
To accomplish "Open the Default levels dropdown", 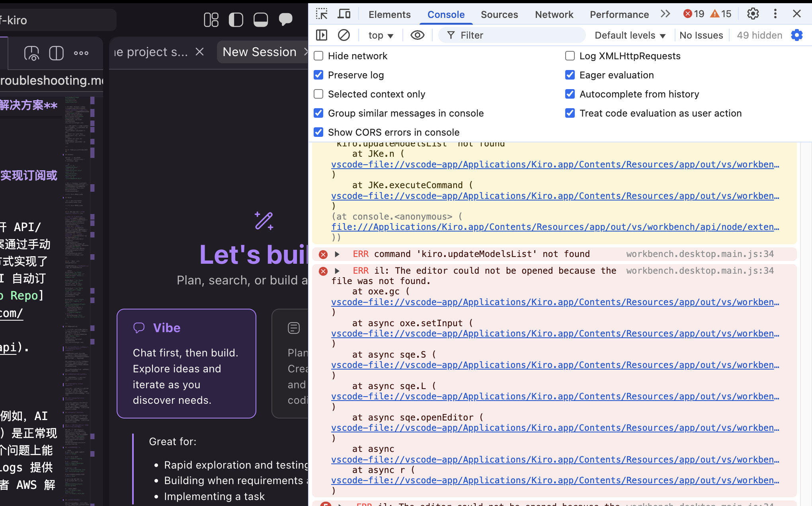I will 630,35.
